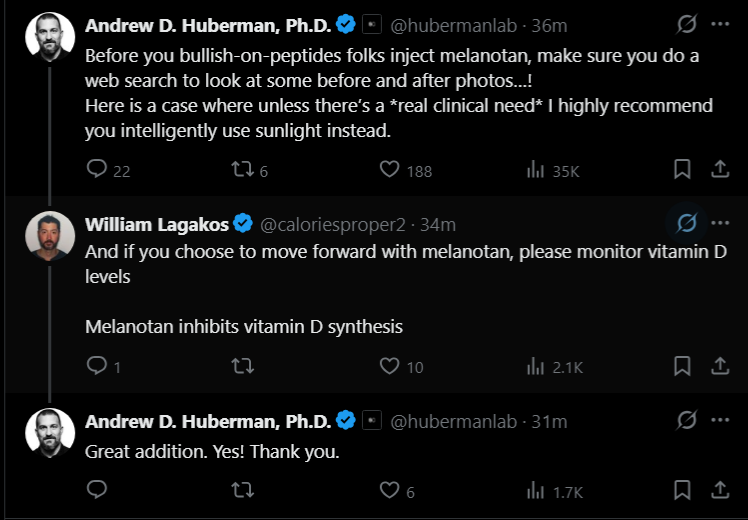Viewport: 748px width, 520px height.
Task: Open more options on first tweet
Action: coord(719,23)
